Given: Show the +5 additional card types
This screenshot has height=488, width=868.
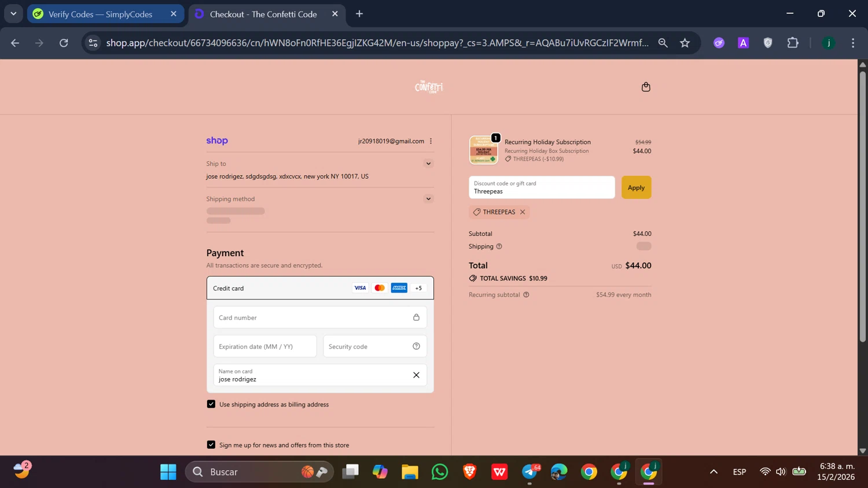Looking at the screenshot, I should 418,288.
